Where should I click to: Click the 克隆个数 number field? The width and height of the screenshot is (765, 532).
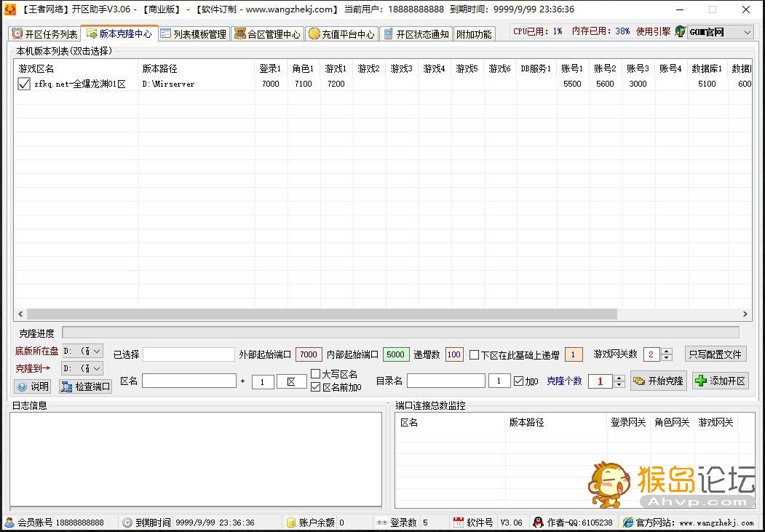pyautogui.click(x=600, y=381)
